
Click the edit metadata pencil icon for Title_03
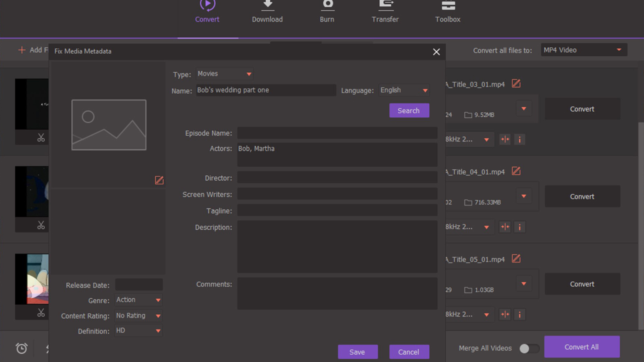[516, 84]
